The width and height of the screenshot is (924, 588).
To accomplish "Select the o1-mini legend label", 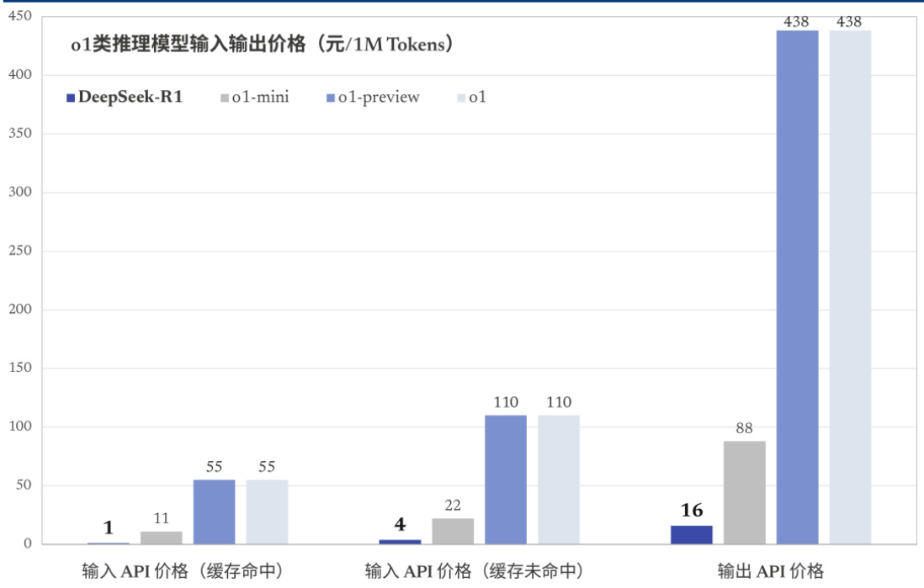I will coord(261,97).
